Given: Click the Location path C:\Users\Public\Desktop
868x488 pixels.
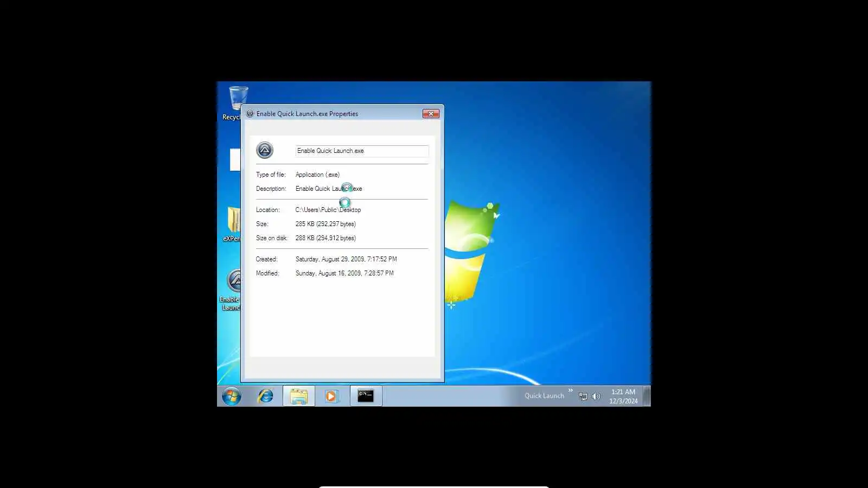Looking at the screenshot, I should [328, 210].
